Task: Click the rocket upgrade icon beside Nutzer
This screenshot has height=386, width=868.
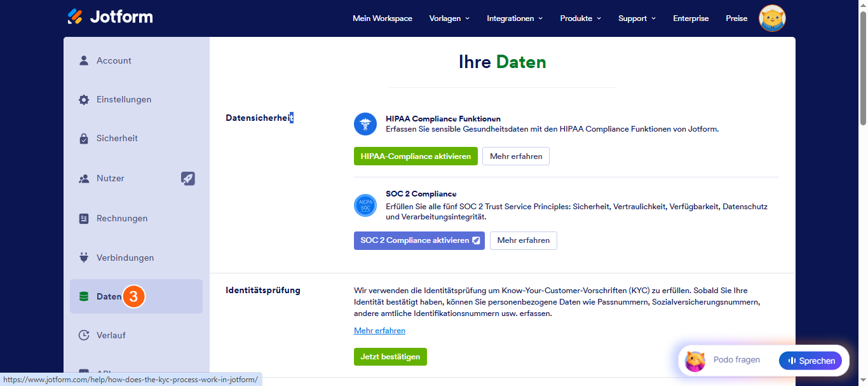Action: click(188, 179)
